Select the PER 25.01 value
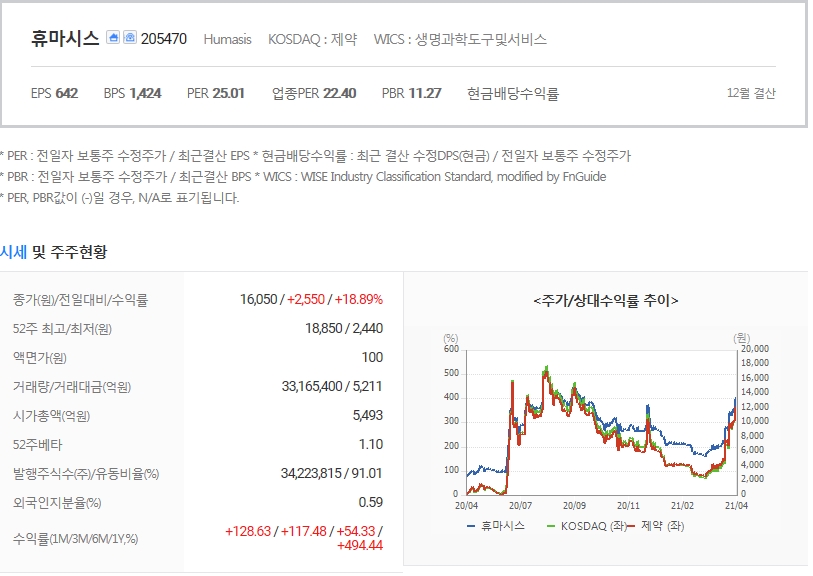 point(216,93)
